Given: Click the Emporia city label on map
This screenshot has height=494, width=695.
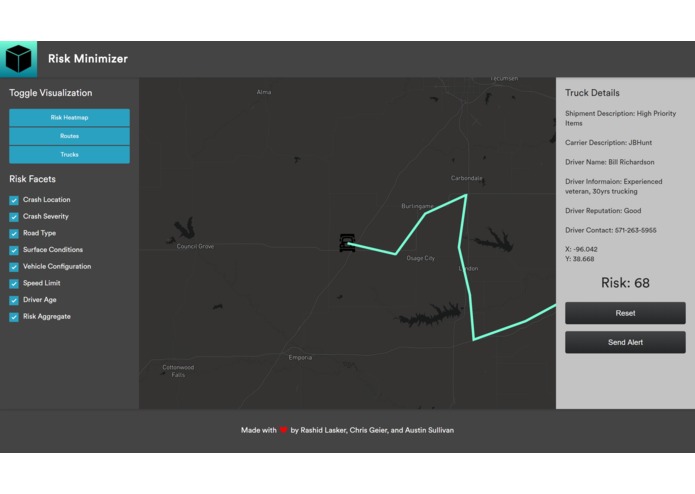Looking at the screenshot, I should pyautogui.click(x=300, y=358).
